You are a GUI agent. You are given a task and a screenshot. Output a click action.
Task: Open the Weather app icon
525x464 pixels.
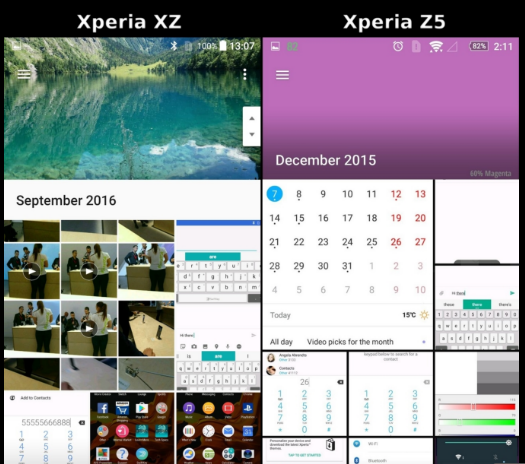coord(189,454)
